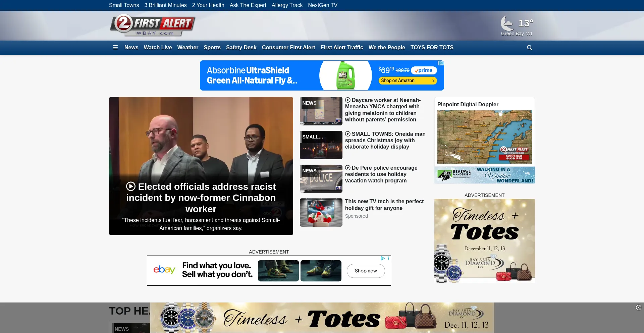Open the hamburger menu icon
The image size is (644, 333).
[115, 48]
